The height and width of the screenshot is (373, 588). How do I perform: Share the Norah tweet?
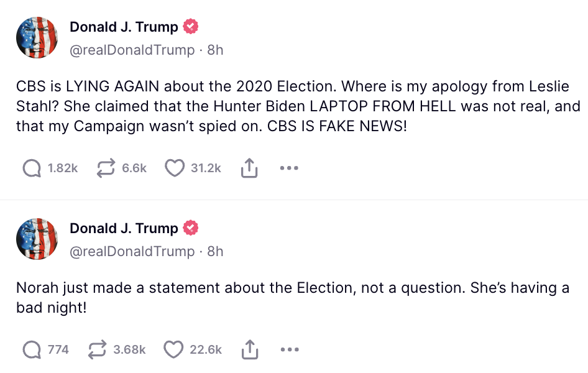[x=249, y=349]
